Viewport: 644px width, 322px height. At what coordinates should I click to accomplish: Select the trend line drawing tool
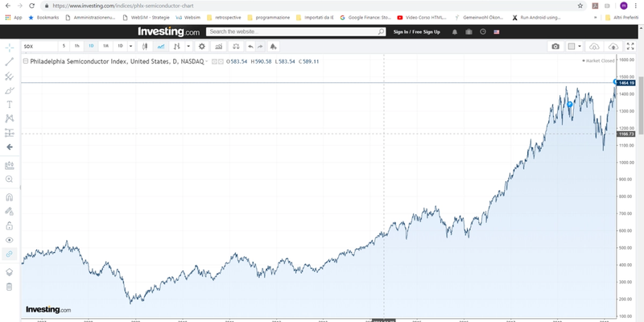coord(10,62)
